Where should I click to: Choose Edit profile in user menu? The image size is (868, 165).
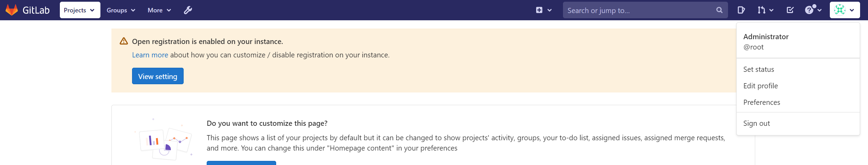pos(760,86)
